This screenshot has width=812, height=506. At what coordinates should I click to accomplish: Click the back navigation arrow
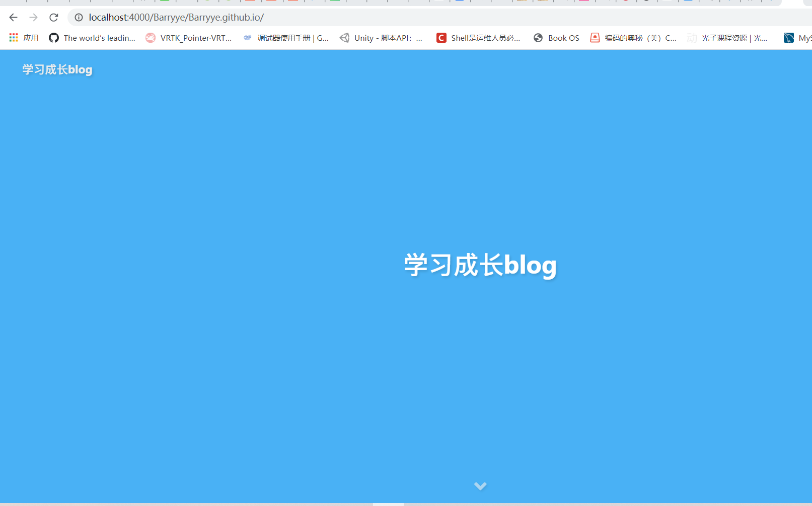pos(13,17)
